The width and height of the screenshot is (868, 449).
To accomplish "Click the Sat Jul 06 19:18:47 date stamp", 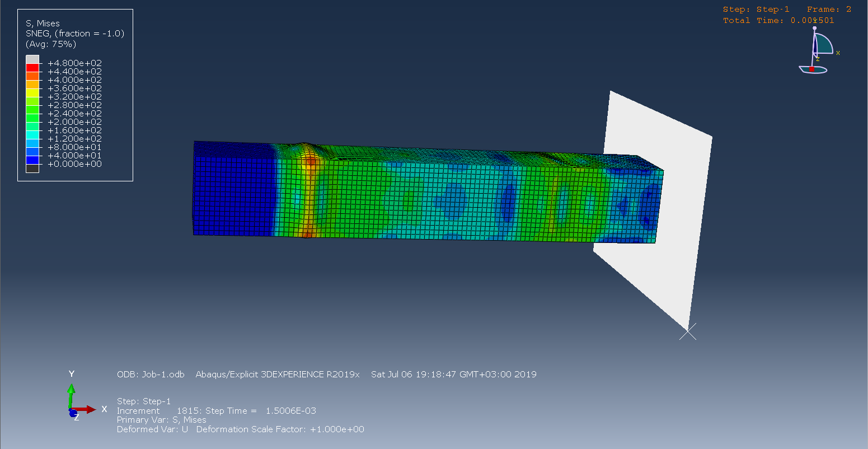I will pyautogui.click(x=454, y=375).
